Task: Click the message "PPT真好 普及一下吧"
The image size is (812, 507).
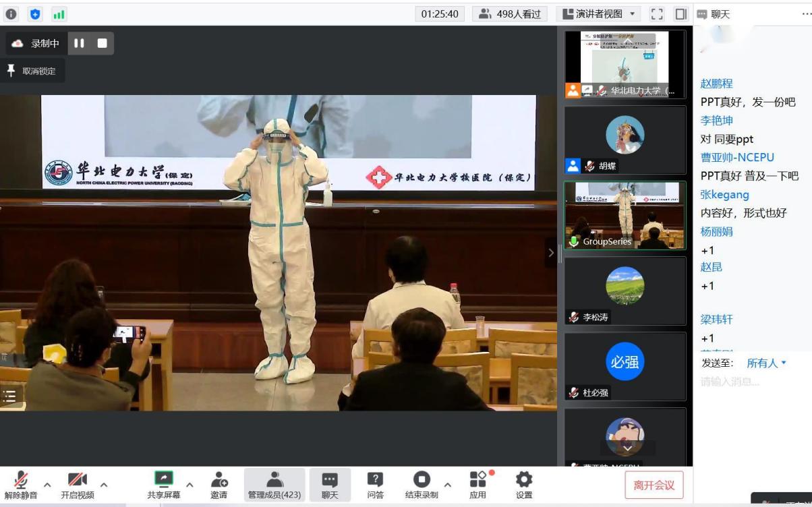Action: click(x=749, y=176)
